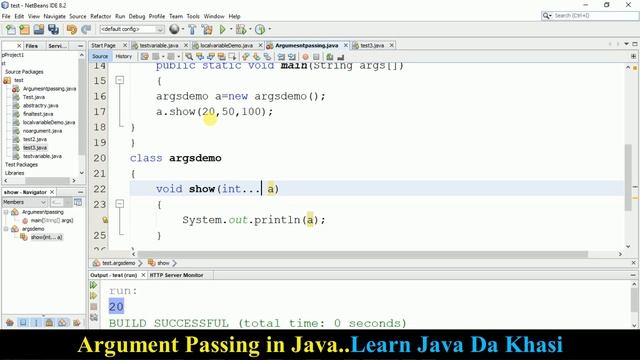Select Test.java in project tree
This screenshot has width=640, height=360.
pyautogui.click(x=33, y=97)
